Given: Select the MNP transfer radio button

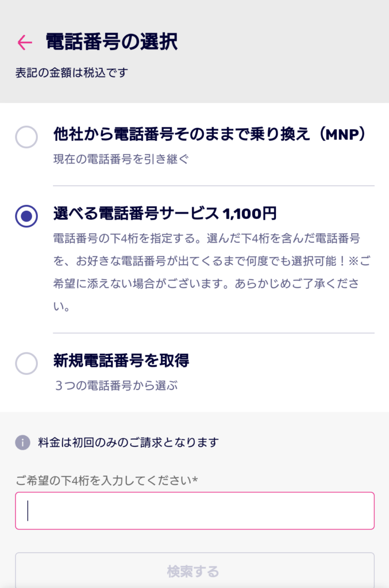Looking at the screenshot, I should tap(26, 137).
